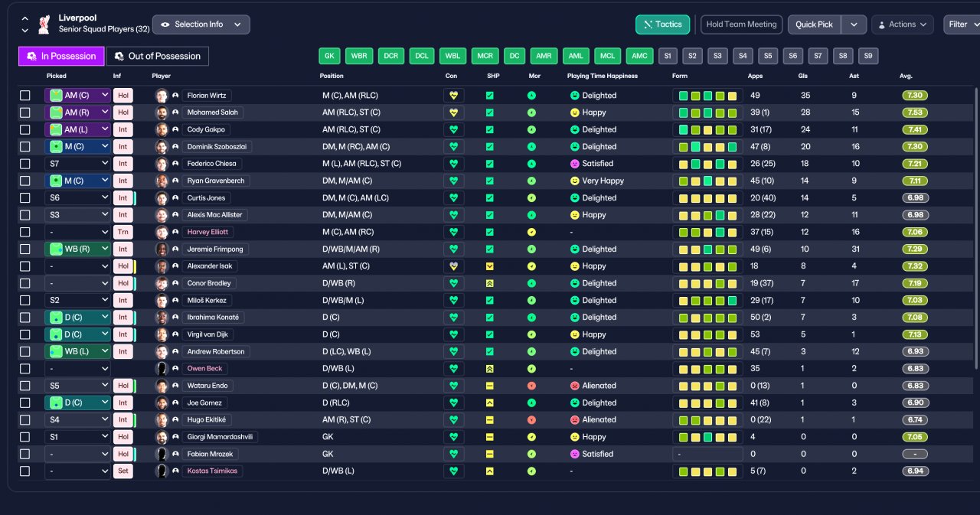
Task: Click the profile icon beside Curtis Jones's name
Action: click(175, 197)
